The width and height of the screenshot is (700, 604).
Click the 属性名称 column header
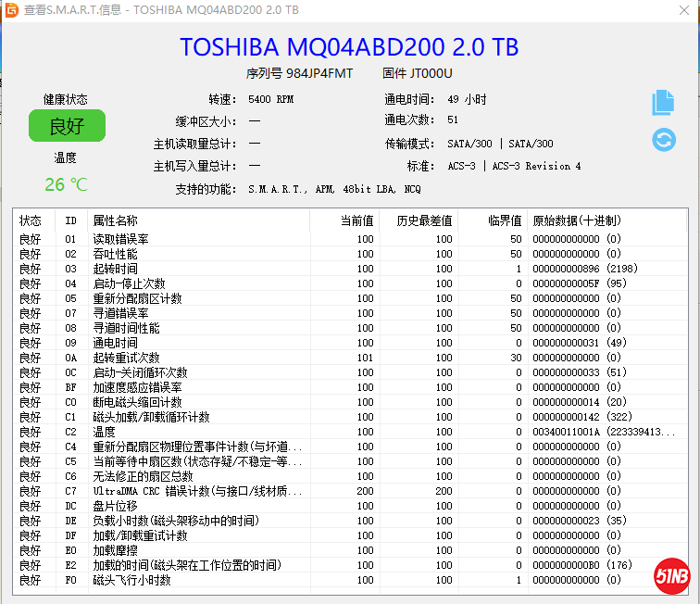pos(115,220)
